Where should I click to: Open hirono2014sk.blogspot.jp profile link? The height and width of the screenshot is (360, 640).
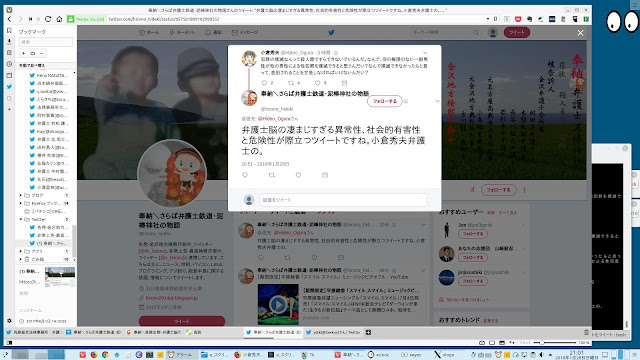tap(172, 298)
